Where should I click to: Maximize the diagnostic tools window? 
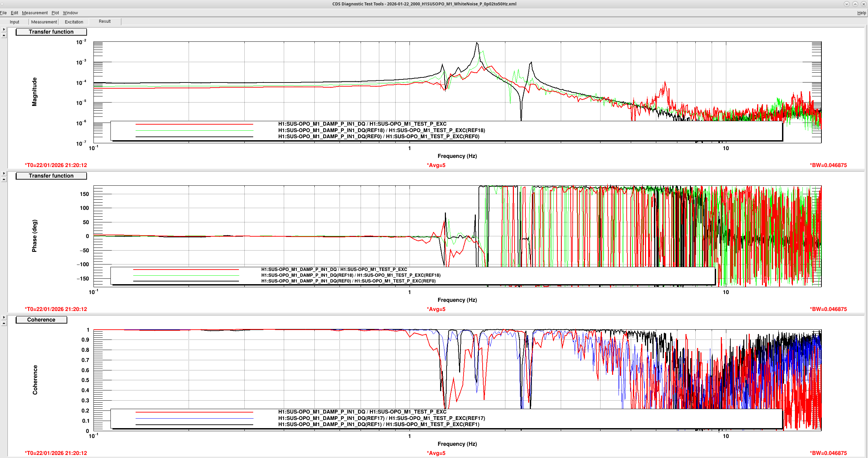(x=855, y=4)
